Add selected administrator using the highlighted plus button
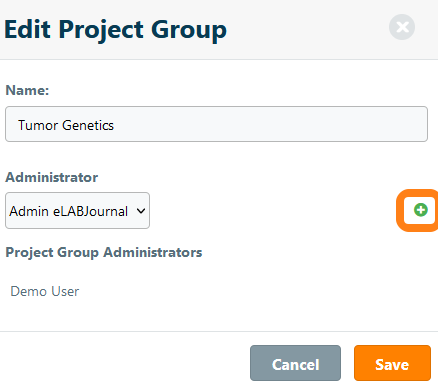The width and height of the screenshot is (438, 390). 421,210
